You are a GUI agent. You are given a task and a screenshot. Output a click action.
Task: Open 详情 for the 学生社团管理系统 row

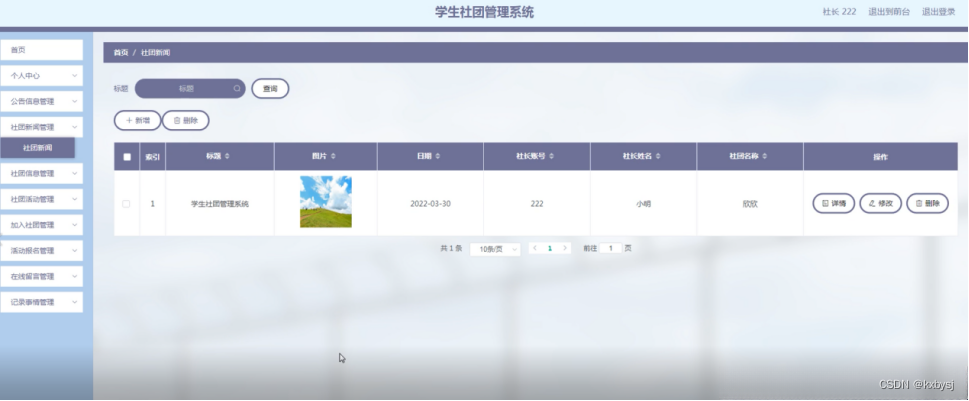click(834, 203)
